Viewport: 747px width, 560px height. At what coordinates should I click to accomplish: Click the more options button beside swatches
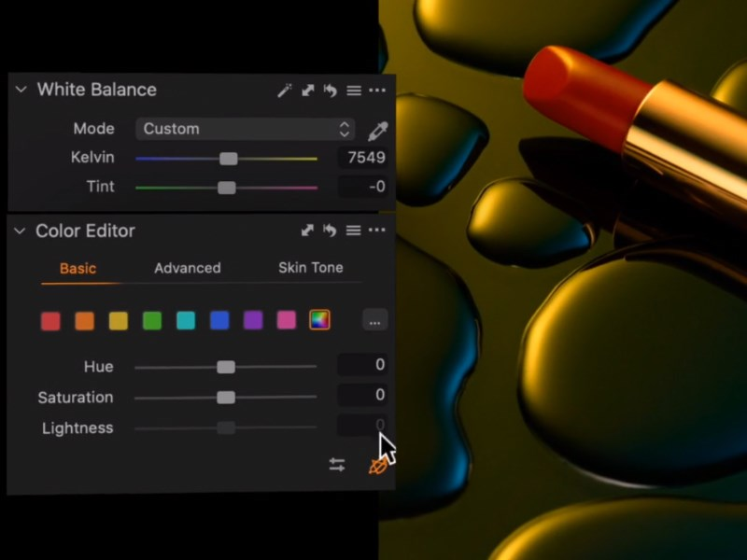[x=375, y=320]
